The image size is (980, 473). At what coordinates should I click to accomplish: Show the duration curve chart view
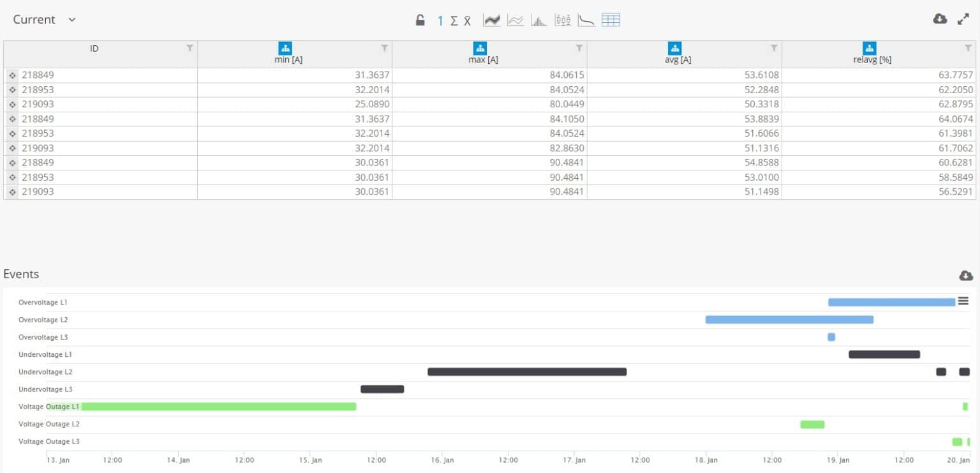pos(586,20)
